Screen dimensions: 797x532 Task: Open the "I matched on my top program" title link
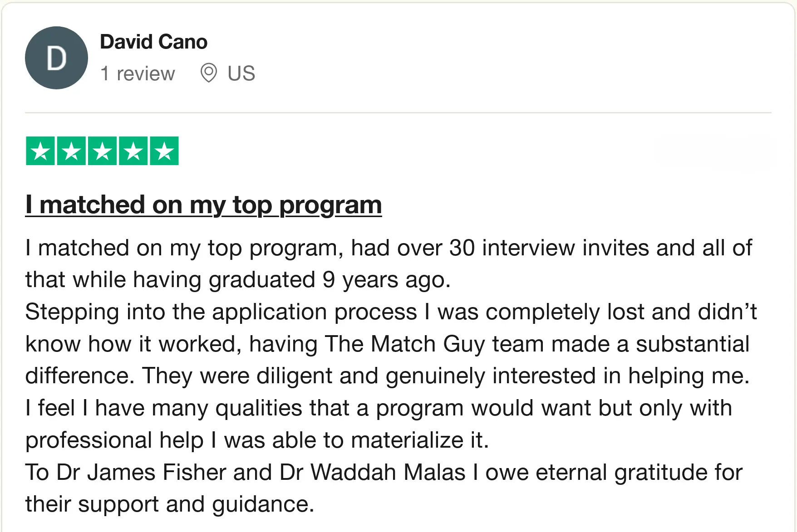pyautogui.click(x=203, y=205)
